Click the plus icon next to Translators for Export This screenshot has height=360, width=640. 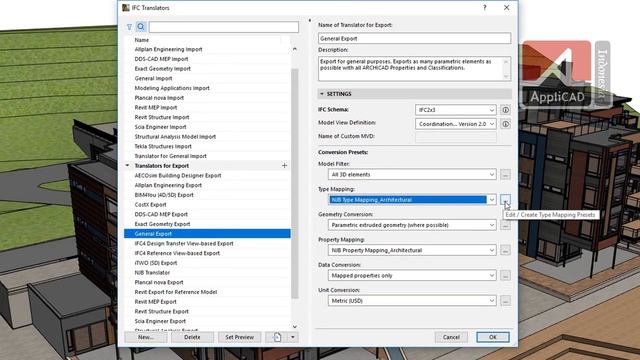tap(284, 166)
